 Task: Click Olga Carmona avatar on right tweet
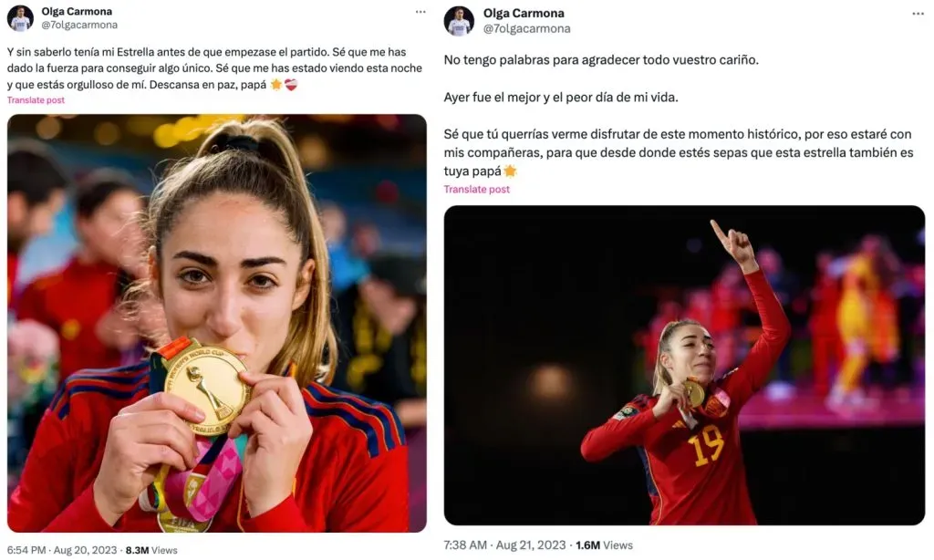(460, 21)
